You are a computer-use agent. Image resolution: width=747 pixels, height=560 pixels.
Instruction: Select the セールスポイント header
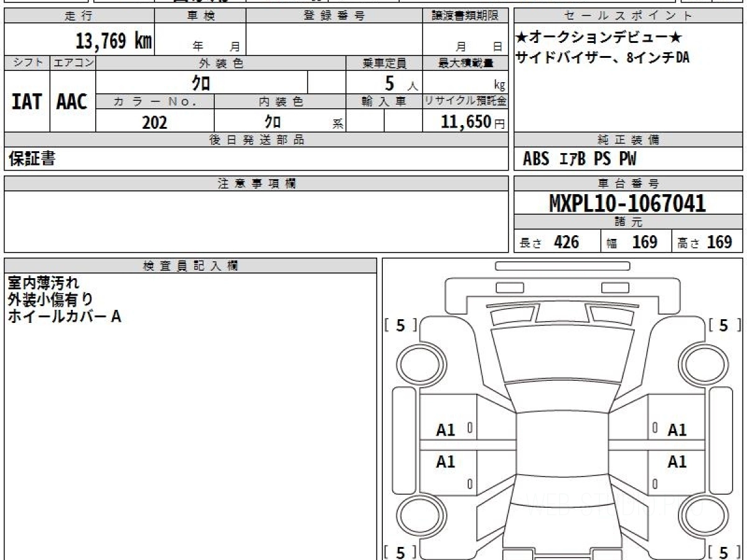[x=629, y=16]
